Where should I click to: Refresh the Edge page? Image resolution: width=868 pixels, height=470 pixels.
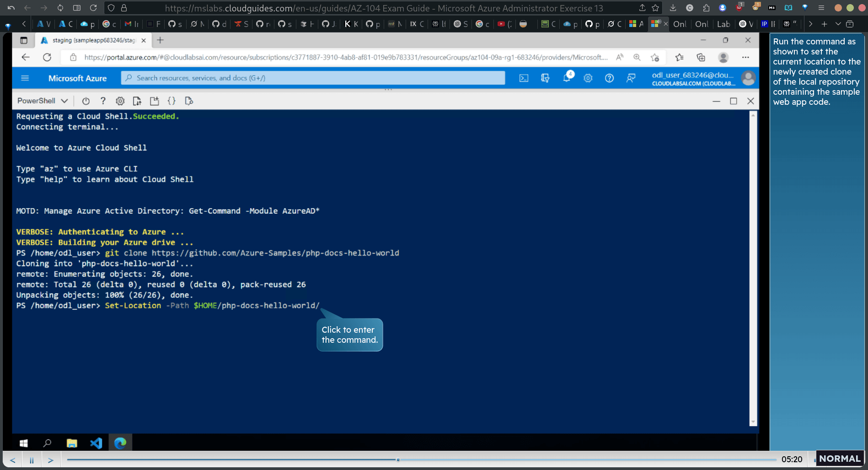[x=47, y=57]
